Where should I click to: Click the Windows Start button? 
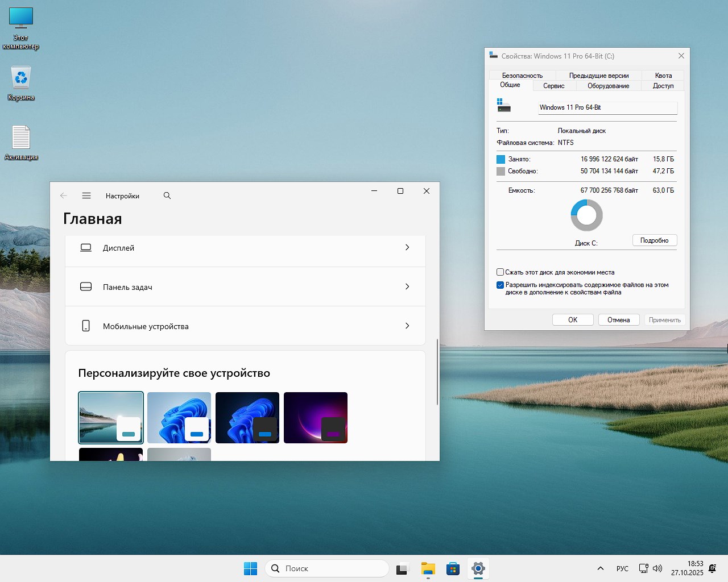click(250, 568)
